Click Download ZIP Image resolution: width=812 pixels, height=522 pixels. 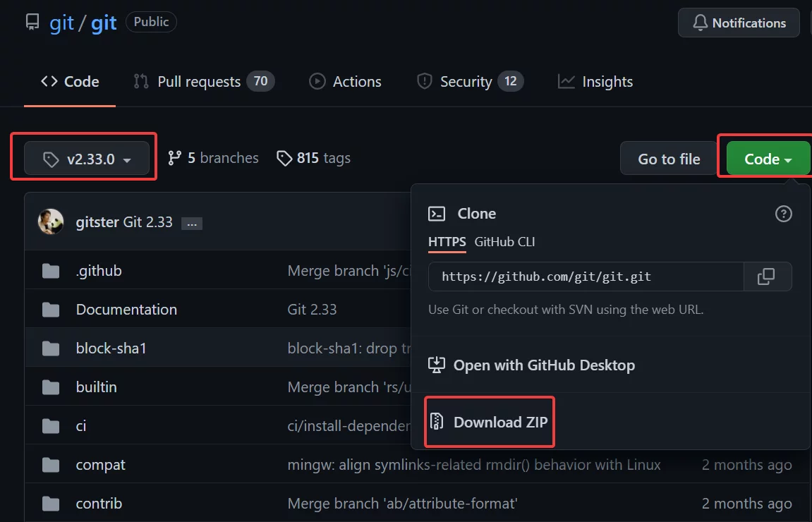pos(488,422)
